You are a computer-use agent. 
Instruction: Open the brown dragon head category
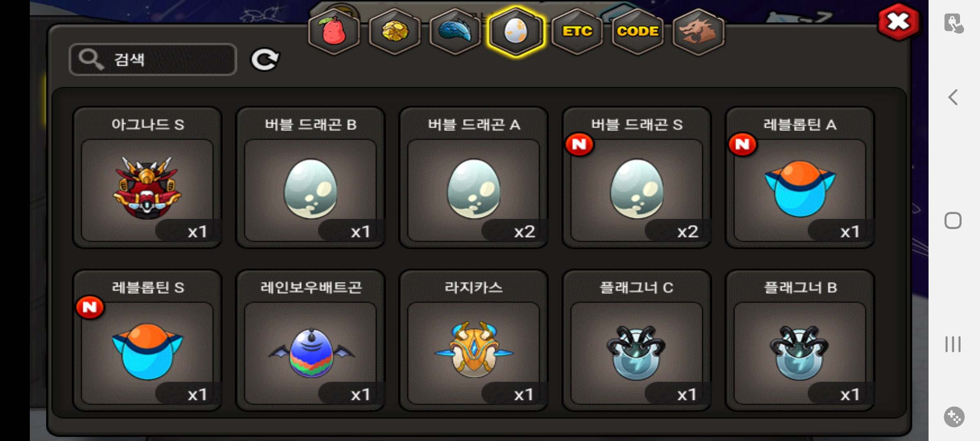coord(698,31)
